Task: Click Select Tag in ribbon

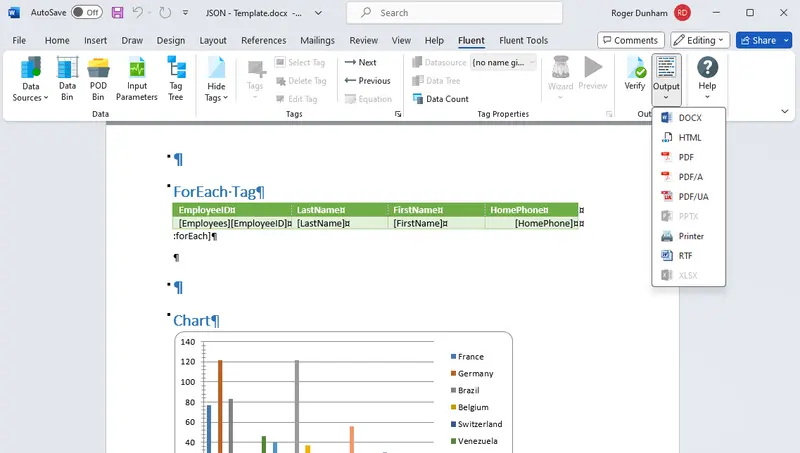Action: [300, 62]
